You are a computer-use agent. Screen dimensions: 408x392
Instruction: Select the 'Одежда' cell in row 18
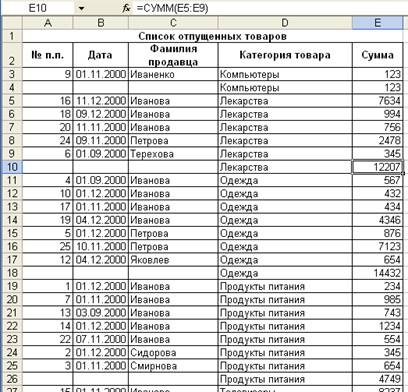[x=285, y=273]
